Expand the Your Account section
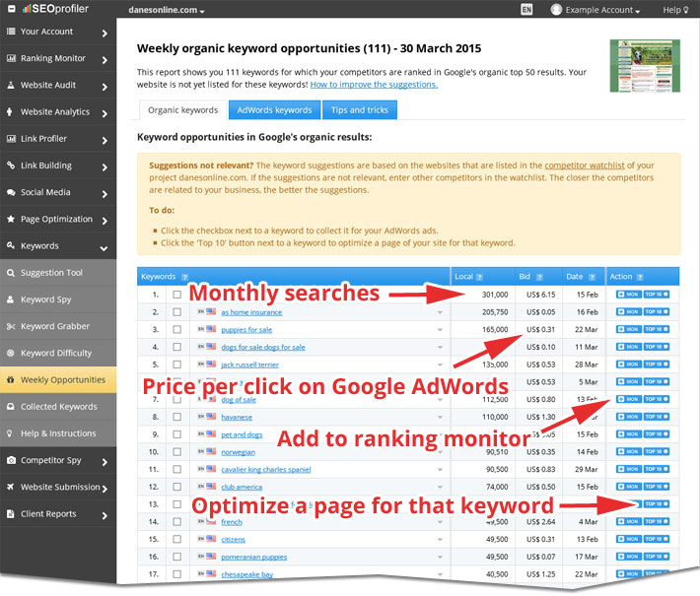 point(105,33)
